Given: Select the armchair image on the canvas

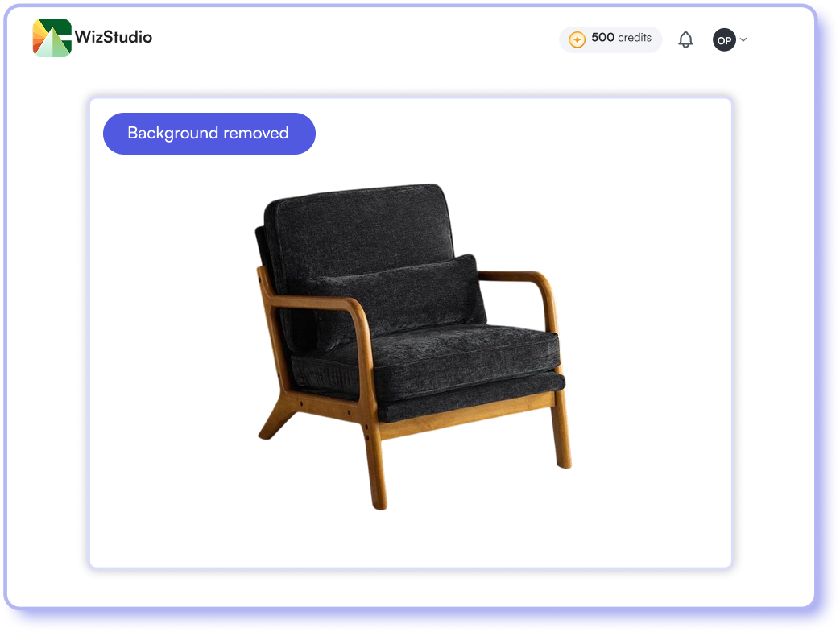Looking at the screenshot, I should [x=411, y=346].
